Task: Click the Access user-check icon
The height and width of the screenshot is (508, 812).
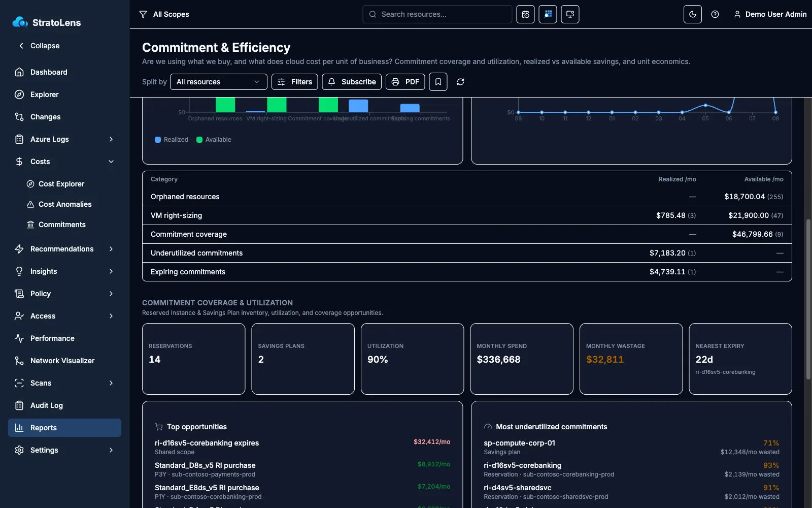Action: (19, 316)
